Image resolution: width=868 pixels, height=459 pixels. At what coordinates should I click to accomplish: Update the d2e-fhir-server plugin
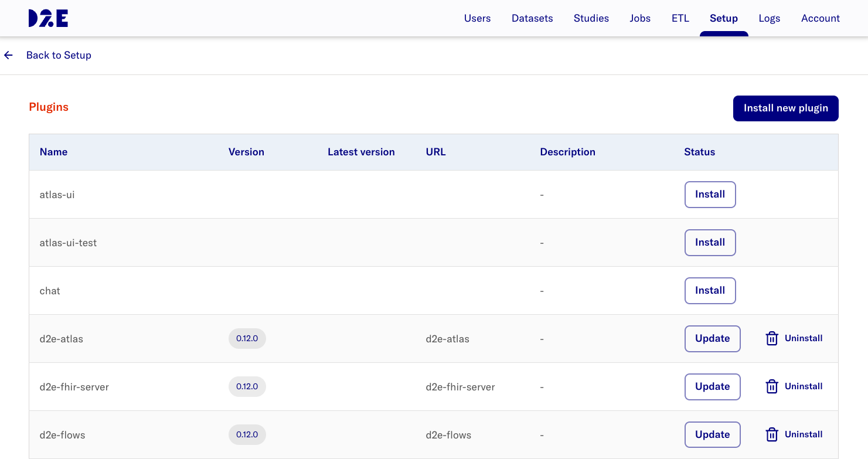point(712,387)
